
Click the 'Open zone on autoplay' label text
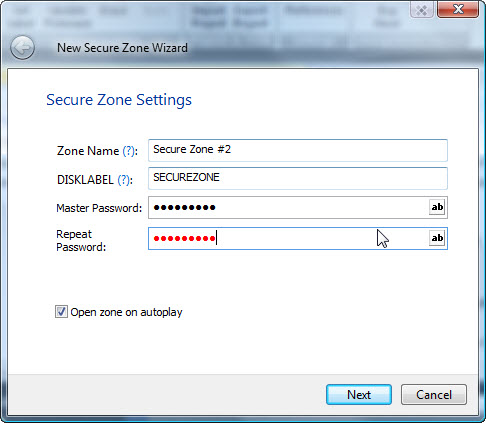(126, 312)
